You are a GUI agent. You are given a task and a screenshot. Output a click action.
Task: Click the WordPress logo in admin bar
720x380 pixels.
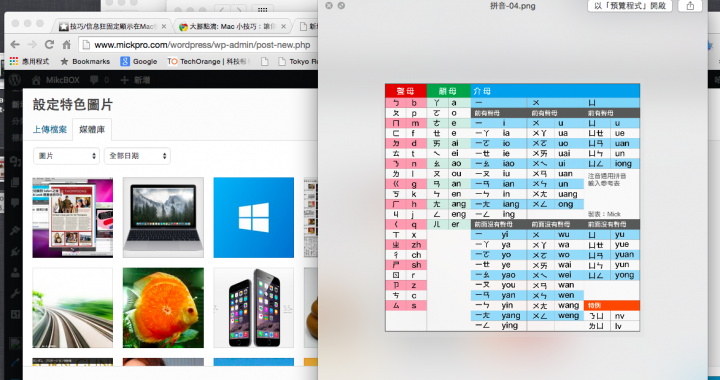click(15, 79)
